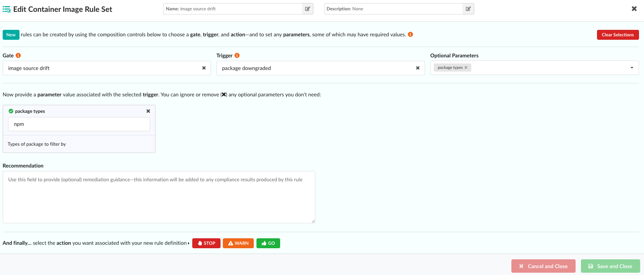
Task: Select the WARN action
Action: pyautogui.click(x=238, y=243)
